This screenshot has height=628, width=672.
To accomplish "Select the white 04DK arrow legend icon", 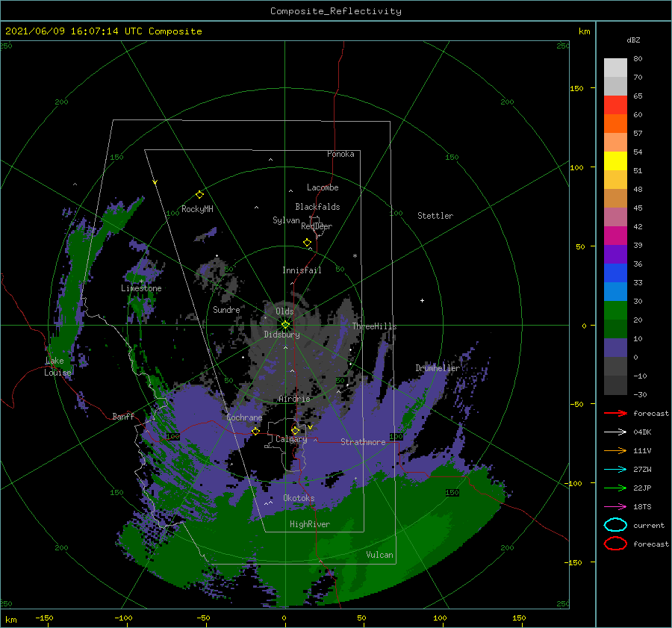I will [615, 432].
